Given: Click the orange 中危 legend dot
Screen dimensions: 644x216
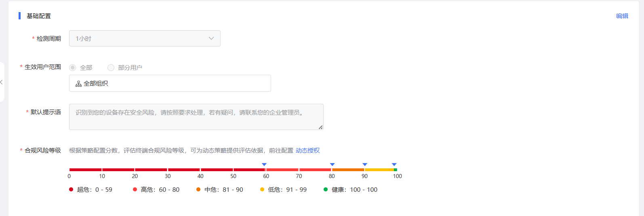Looking at the screenshot, I should pos(198,189).
